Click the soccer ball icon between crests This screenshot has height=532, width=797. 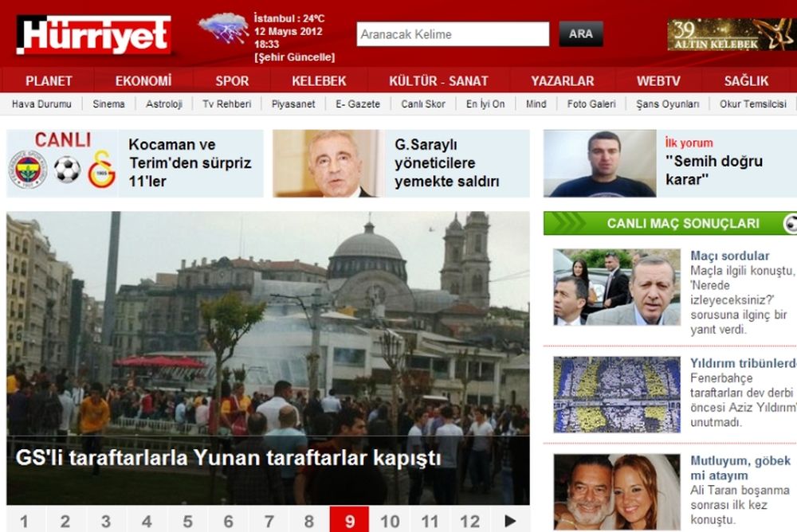(67, 170)
